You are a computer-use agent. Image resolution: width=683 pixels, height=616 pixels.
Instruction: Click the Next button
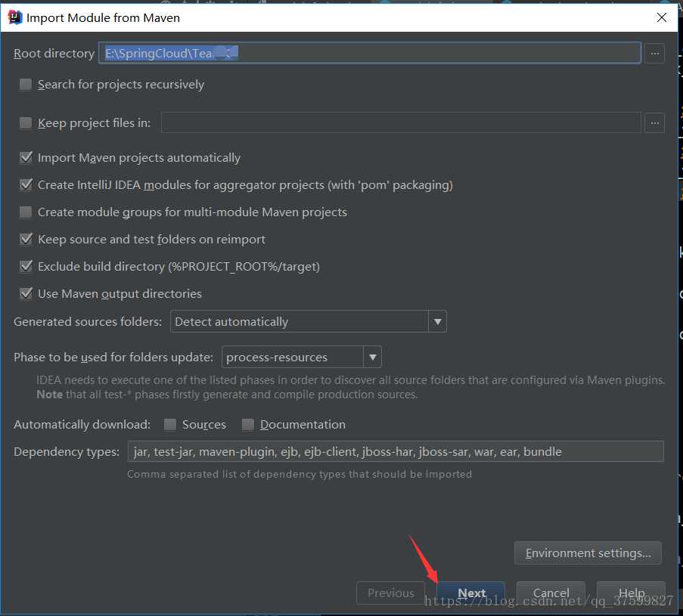coord(471,593)
